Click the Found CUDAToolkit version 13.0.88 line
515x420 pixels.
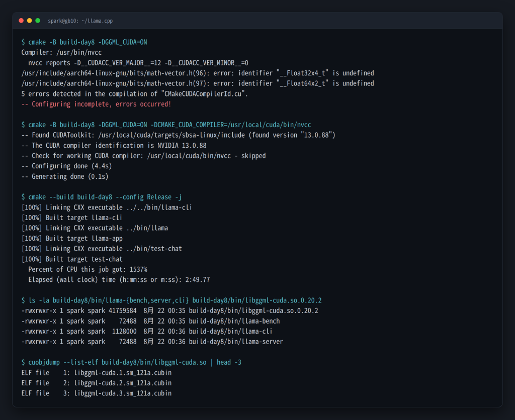(179, 135)
